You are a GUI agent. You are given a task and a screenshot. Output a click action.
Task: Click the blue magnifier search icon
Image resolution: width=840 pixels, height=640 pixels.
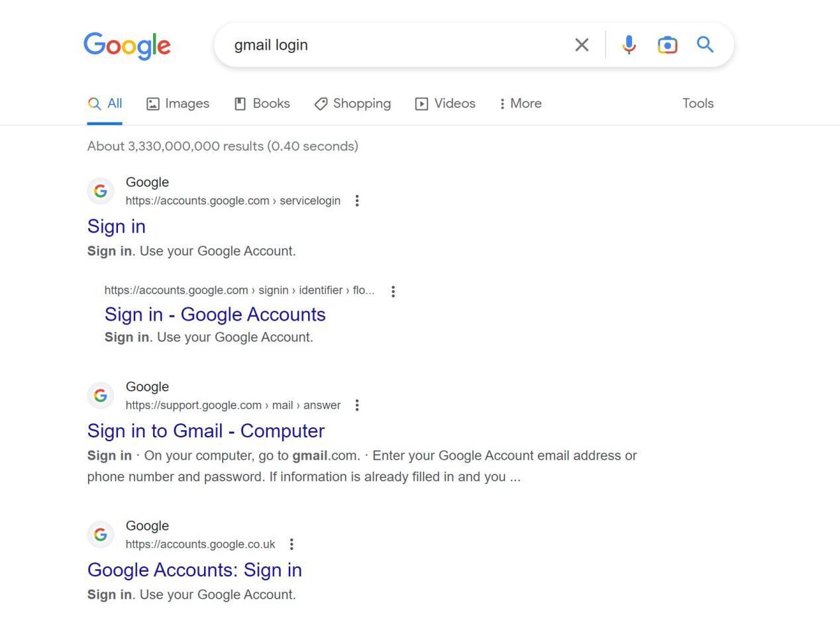pos(705,45)
